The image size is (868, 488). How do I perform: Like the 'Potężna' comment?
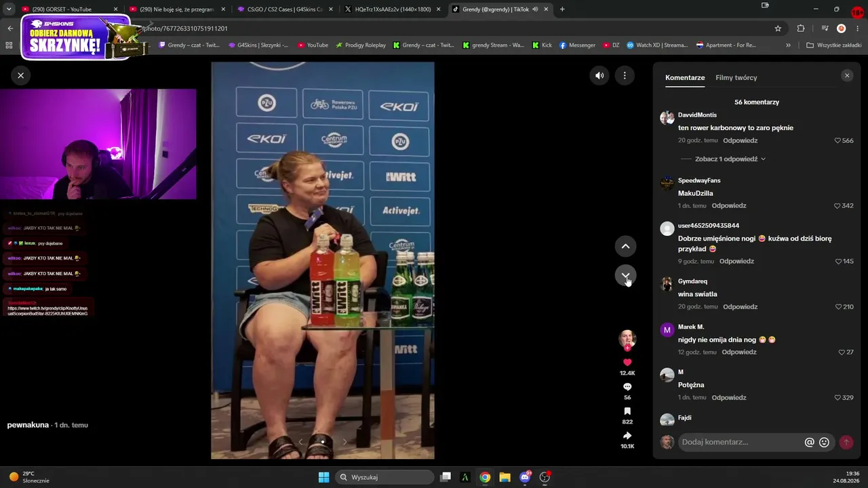pos(837,398)
